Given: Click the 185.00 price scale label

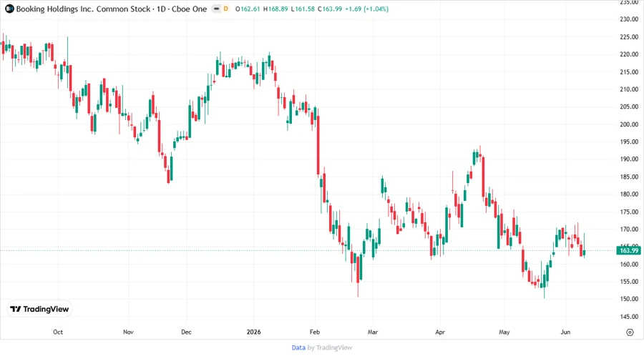Looking at the screenshot, I should [x=629, y=177].
